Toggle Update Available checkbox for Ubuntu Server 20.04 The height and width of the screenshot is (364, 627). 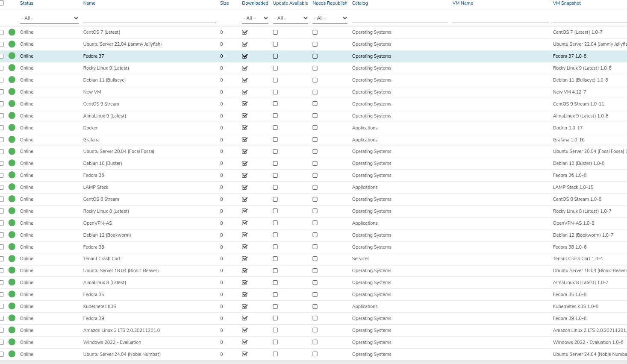tap(275, 151)
